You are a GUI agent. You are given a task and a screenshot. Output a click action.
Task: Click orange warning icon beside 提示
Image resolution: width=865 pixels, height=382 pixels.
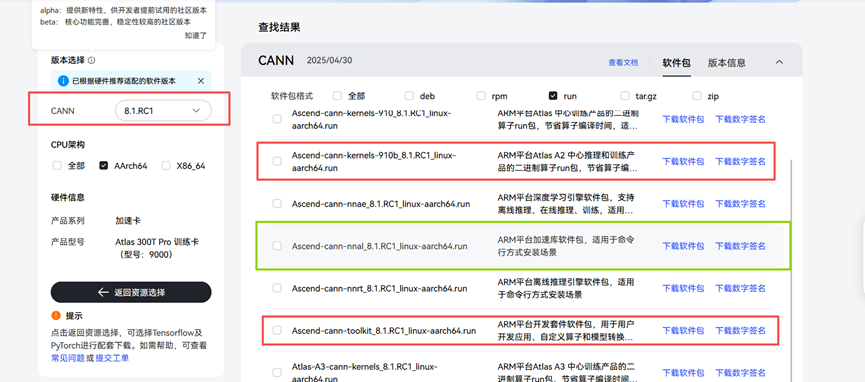click(x=56, y=316)
